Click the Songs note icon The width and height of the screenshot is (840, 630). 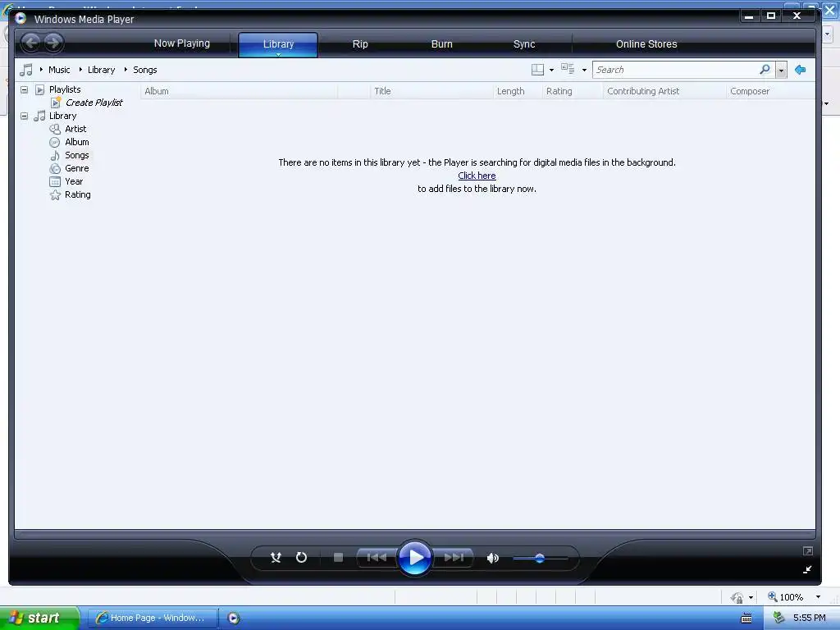(x=55, y=155)
